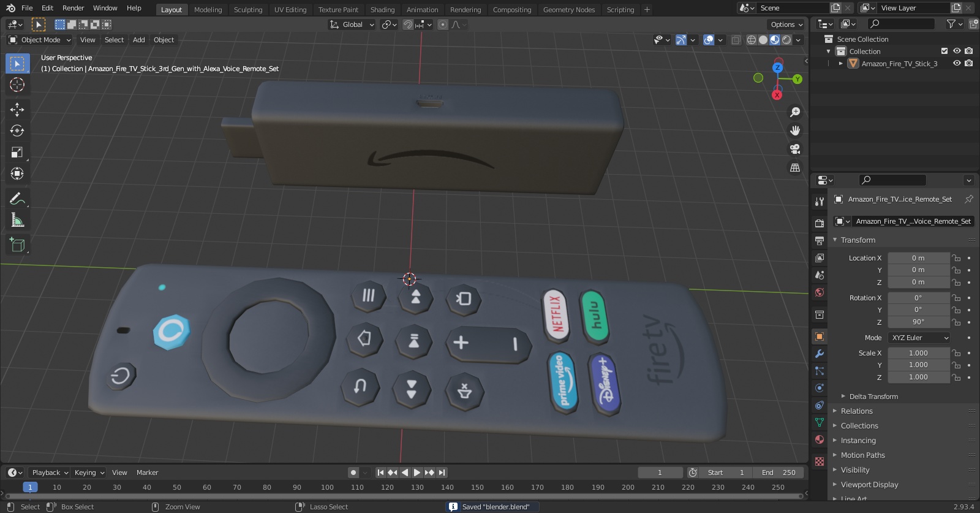Toggle snapping magnet button
This screenshot has height=513, width=980.
coord(407,25)
